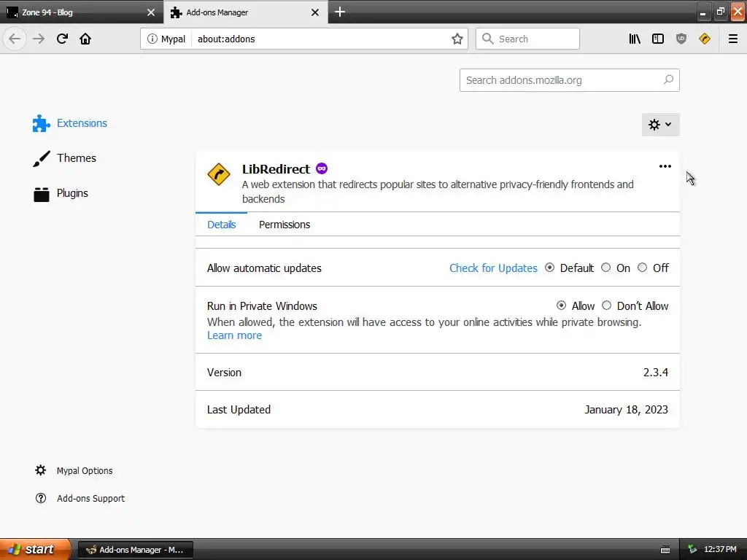
Task: Restore down the browser window
Action: point(720,12)
